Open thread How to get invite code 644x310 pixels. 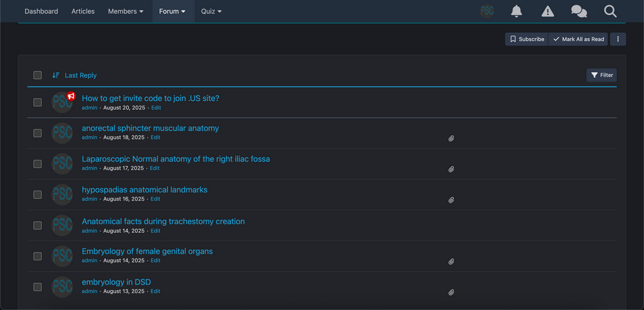(x=150, y=98)
